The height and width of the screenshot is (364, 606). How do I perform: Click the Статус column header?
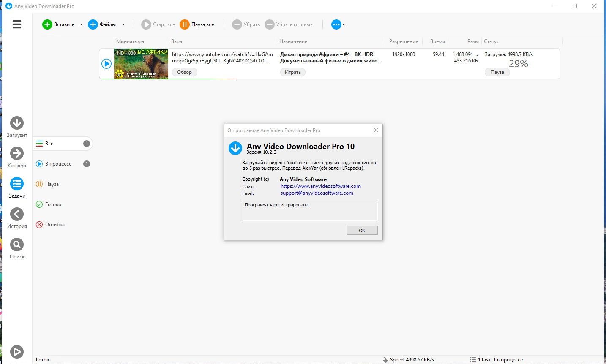(491, 41)
